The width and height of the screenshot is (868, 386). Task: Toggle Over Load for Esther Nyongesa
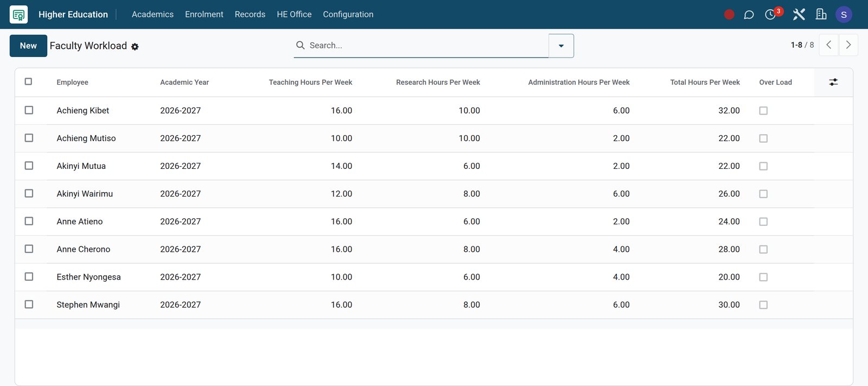pyautogui.click(x=763, y=277)
